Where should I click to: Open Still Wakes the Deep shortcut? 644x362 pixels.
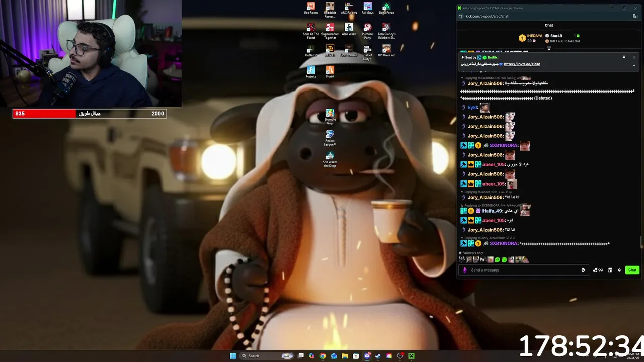tap(330, 159)
